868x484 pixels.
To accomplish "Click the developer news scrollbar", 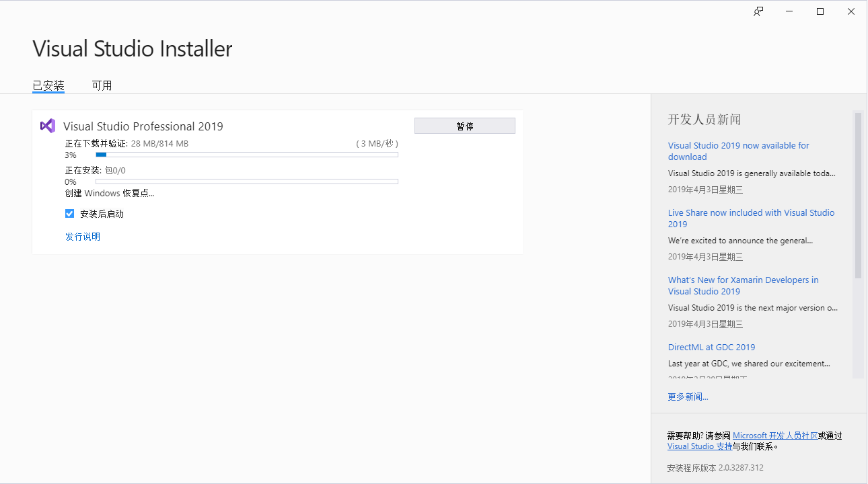I will 858,195.
